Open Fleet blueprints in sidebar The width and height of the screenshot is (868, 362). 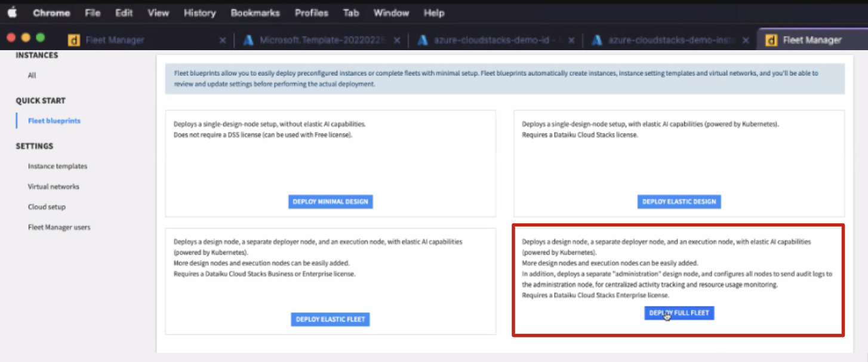54,121
